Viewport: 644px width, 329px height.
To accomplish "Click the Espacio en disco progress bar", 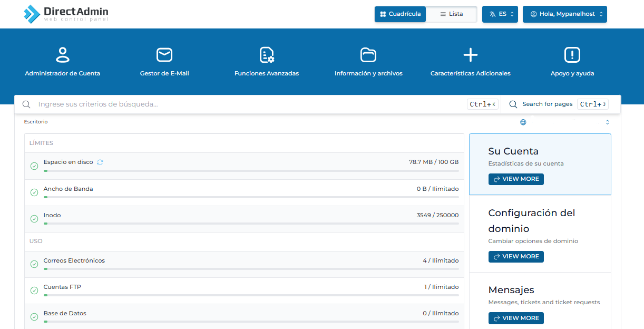I will coord(251,171).
